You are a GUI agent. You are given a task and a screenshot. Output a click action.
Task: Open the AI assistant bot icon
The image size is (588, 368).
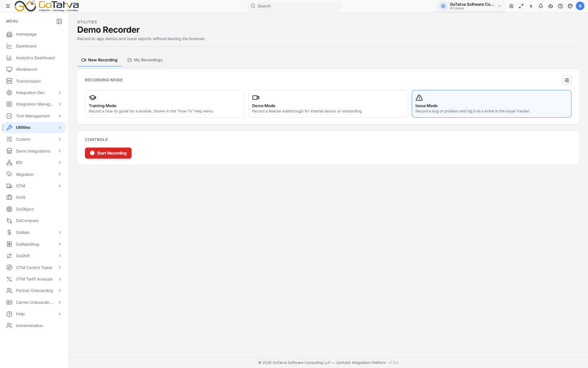click(550, 6)
